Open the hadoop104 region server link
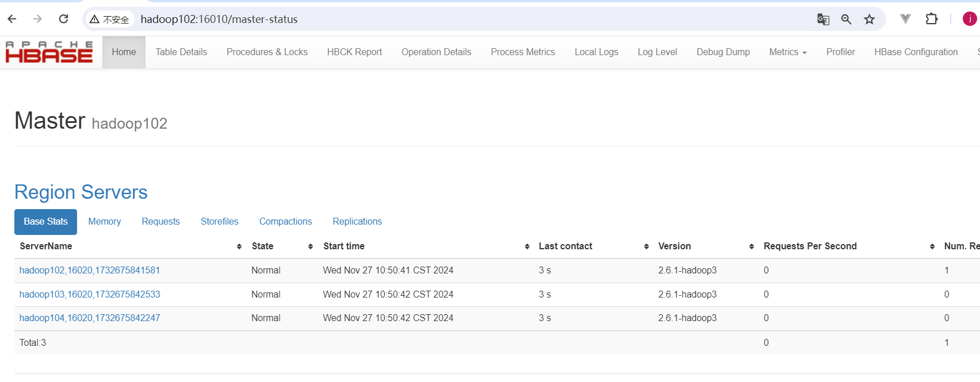The image size is (980, 382). (90, 318)
